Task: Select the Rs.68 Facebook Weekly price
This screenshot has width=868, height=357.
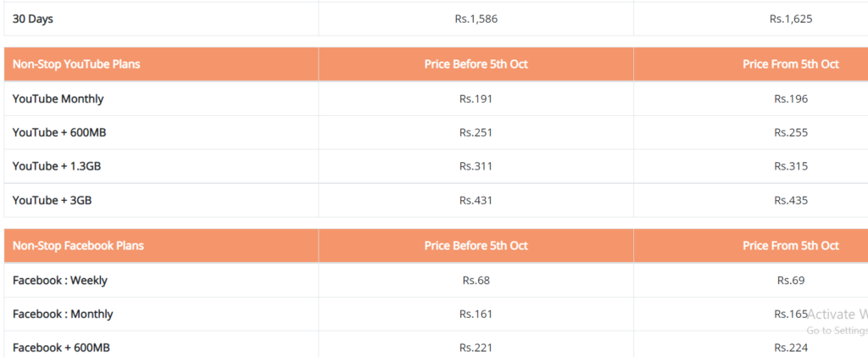Action: pyautogui.click(x=476, y=280)
